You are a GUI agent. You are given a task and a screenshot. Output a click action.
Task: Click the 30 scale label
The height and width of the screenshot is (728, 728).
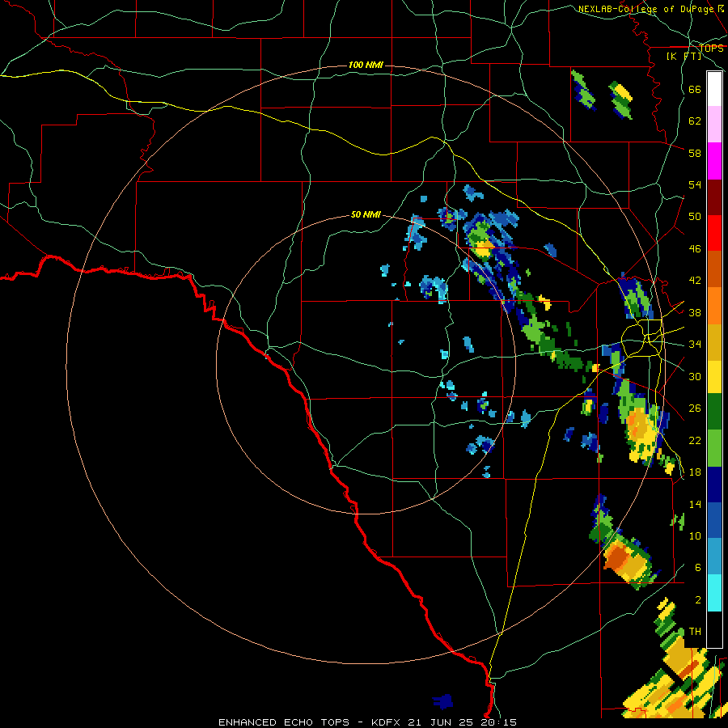tap(695, 376)
